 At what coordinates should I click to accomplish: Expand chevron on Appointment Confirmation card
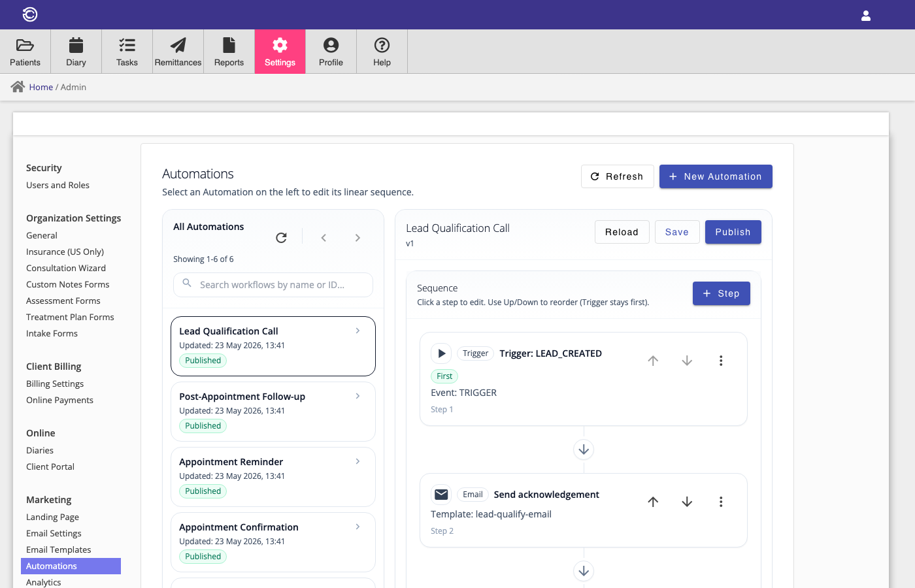click(x=358, y=527)
